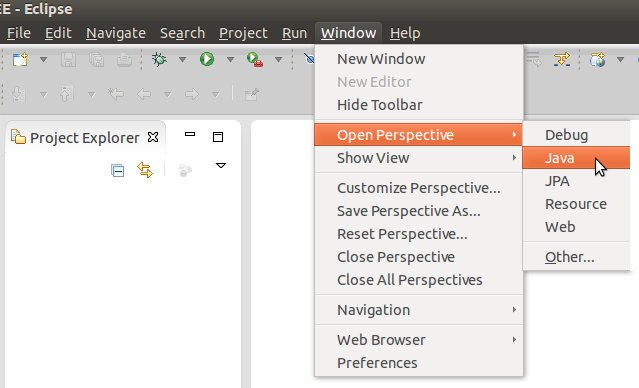Viewport: 639px width, 388px height.
Task: Open the Navigate menu
Action: [116, 33]
